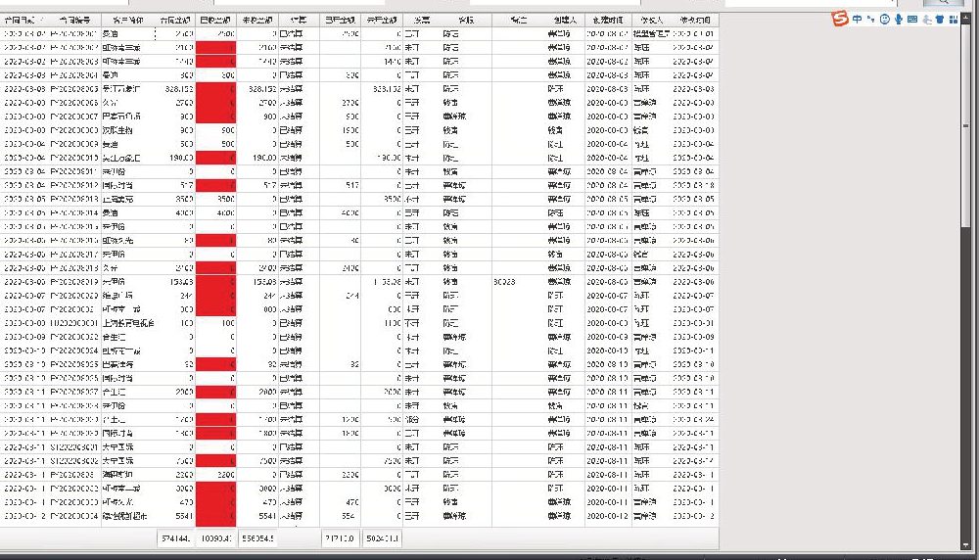Screen dimensions: 979x560
Task: Click the 创建人 creator column header
Action: tap(566, 20)
